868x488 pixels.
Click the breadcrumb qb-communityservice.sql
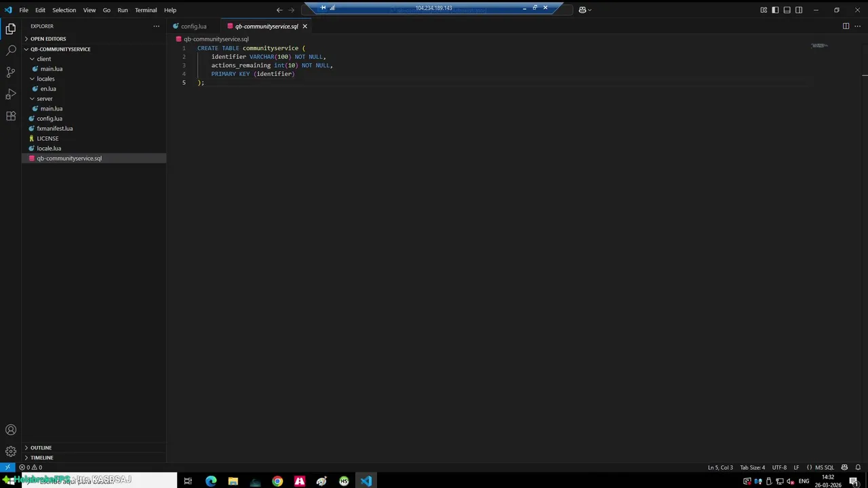tap(216, 39)
